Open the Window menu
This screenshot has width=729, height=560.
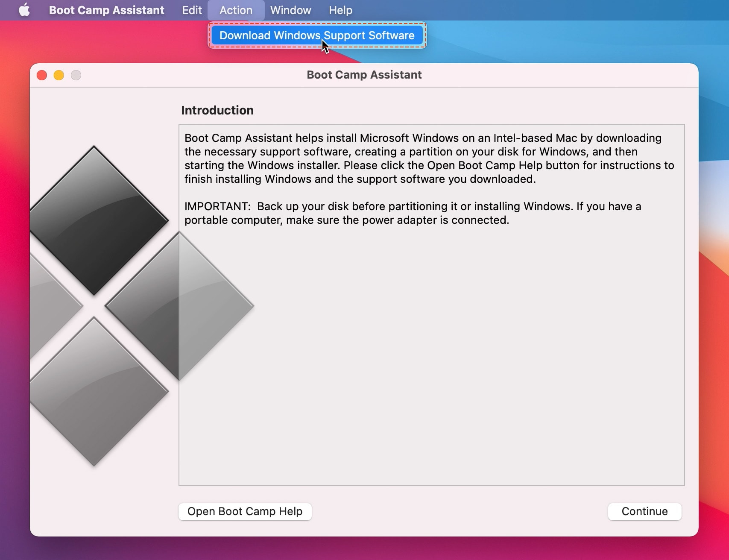290,10
